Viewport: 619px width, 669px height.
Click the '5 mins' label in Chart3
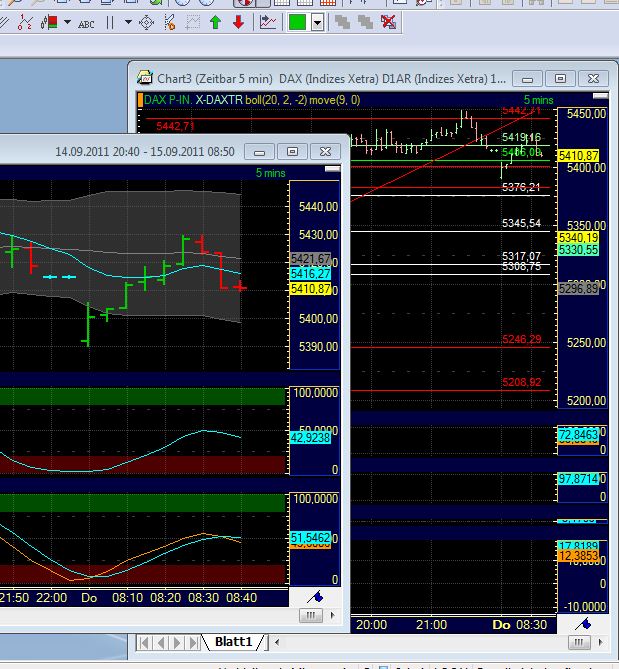pyautogui.click(x=538, y=100)
